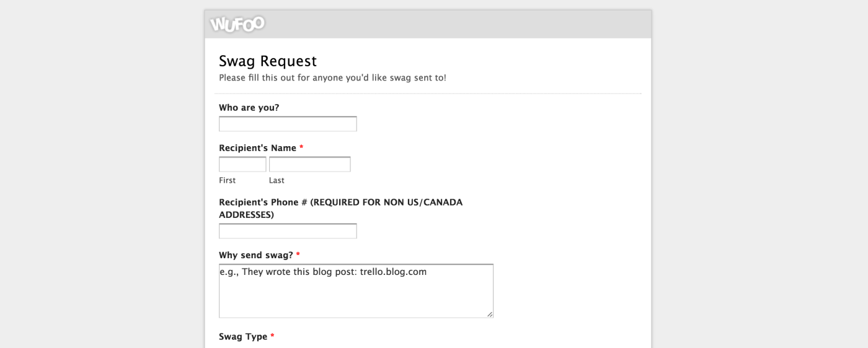
Task: Click the red asterisk beside Swag Type
Action: (273, 336)
